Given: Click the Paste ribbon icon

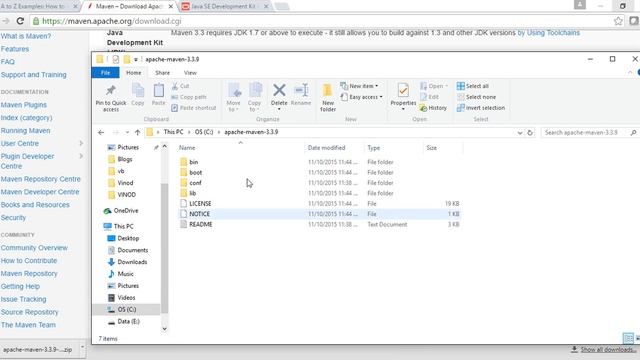Looking at the screenshot, I should coord(158,90).
